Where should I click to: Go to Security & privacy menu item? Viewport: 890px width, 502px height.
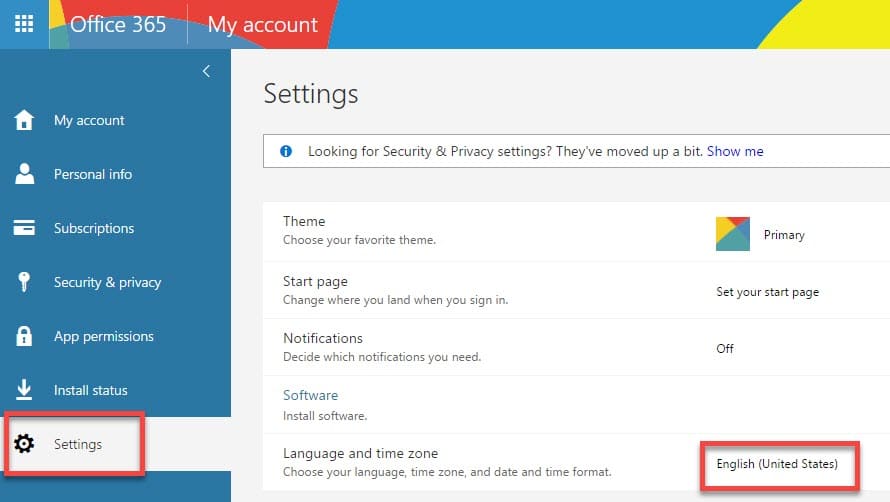point(107,282)
